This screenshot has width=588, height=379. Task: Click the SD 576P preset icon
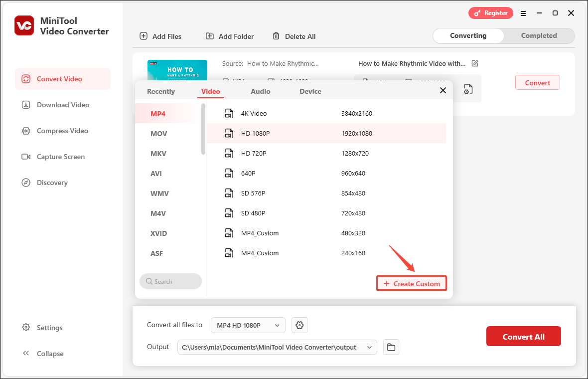tap(229, 193)
